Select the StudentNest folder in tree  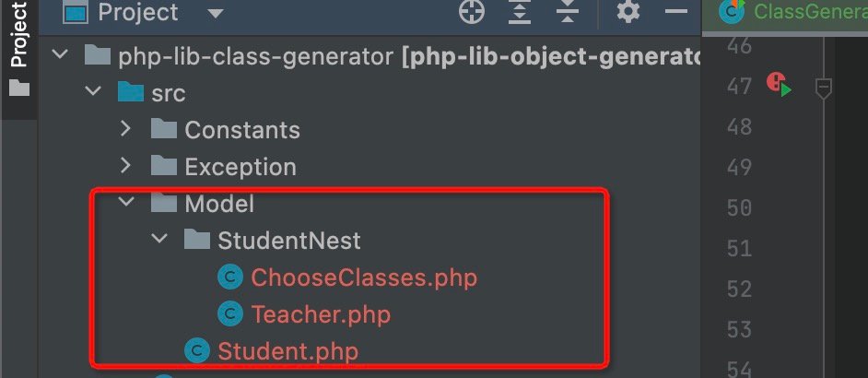(288, 241)
